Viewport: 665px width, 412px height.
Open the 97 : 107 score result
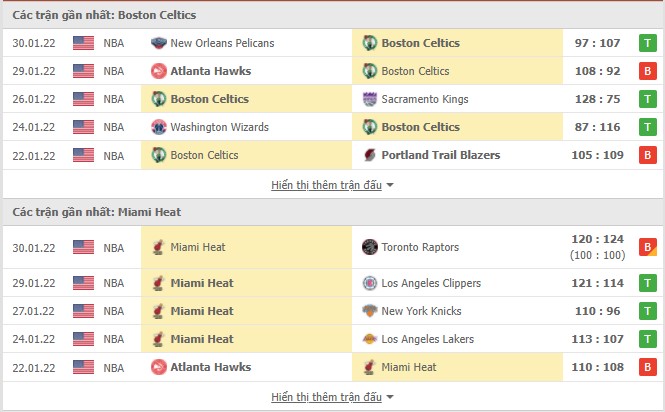pos(598,43)
